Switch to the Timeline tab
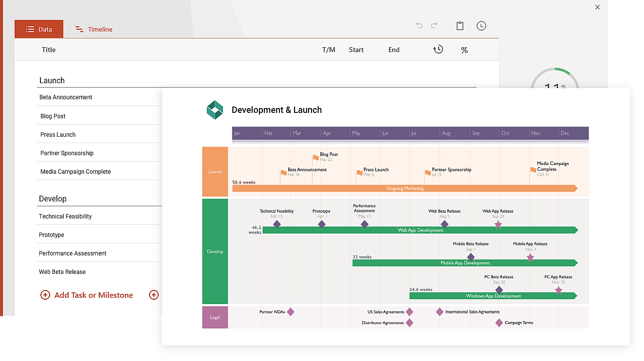This screenshot has height=361, width=644. (93, 29)
